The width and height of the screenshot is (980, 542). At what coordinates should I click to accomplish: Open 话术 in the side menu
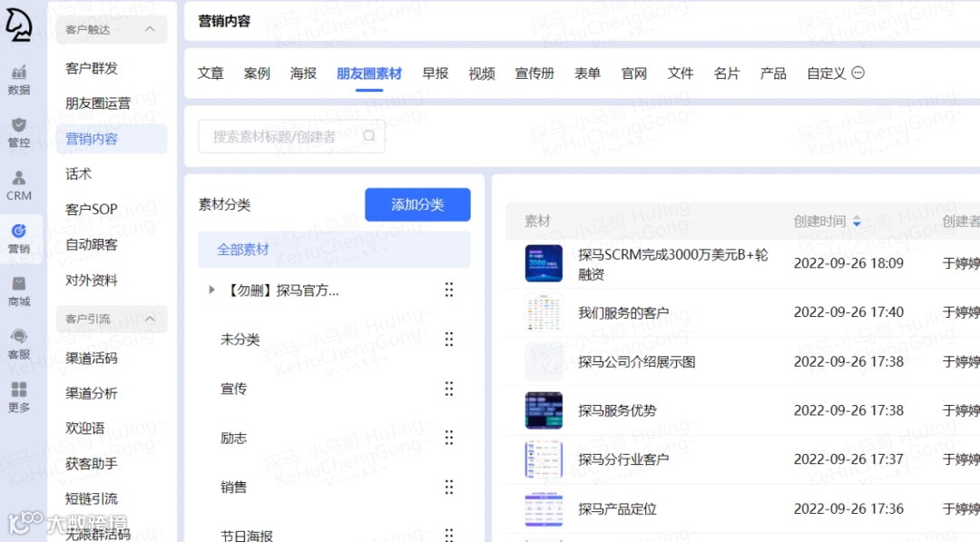tap(79, 173)
